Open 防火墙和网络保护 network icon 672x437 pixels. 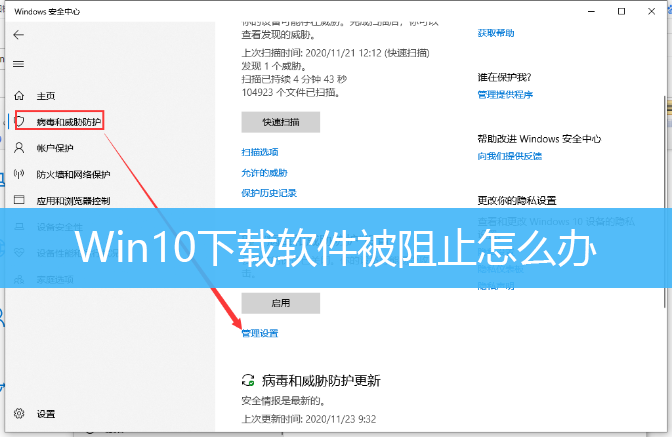pos(18,174)
